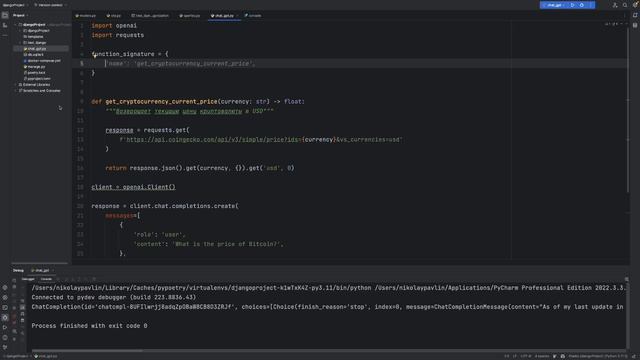
Task: Click the Run button in the toolbar
Action: (x=572, y=5)
